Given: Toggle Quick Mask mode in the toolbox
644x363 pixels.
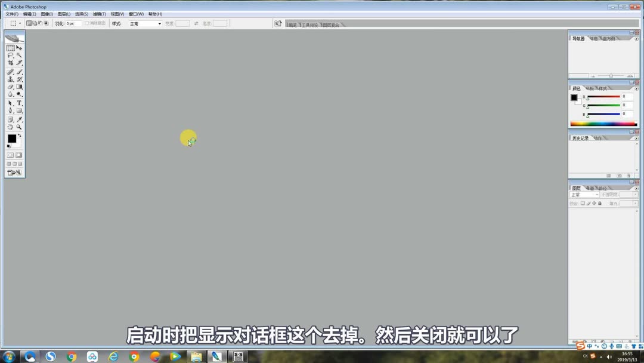Looking at the screenshot, I should pyautogui.click(x=18, y=154).
